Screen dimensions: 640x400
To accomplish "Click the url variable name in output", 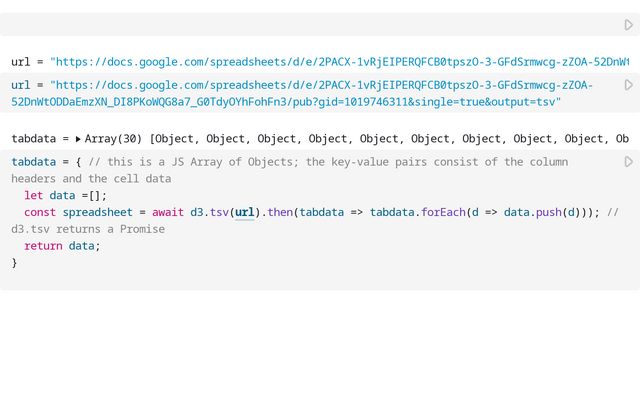I will point(20,62).
